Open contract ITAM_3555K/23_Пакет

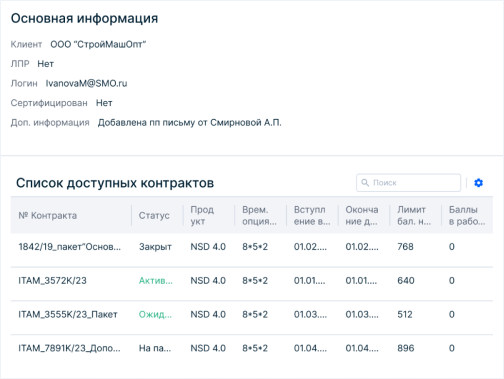[x=68, y=314]
